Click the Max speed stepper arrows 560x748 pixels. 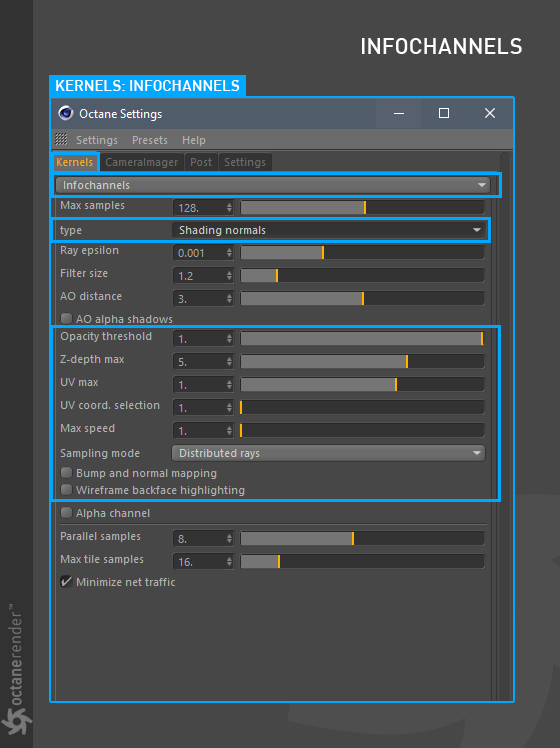[x=229, y=431]
